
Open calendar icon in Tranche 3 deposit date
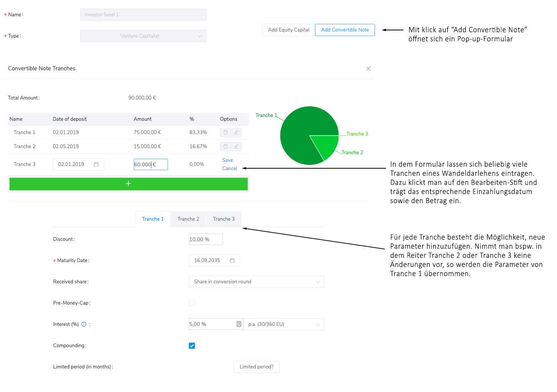97,164
